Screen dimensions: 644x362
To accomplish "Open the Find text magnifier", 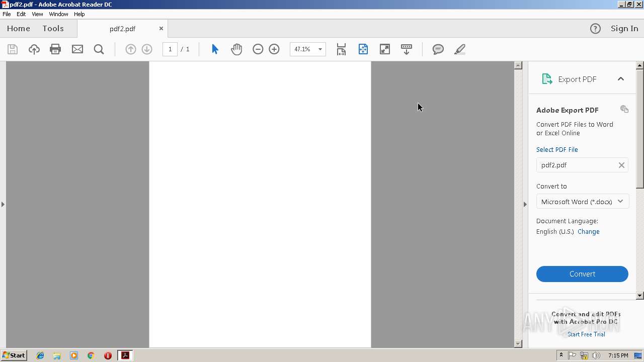I will tap(99, 49).
